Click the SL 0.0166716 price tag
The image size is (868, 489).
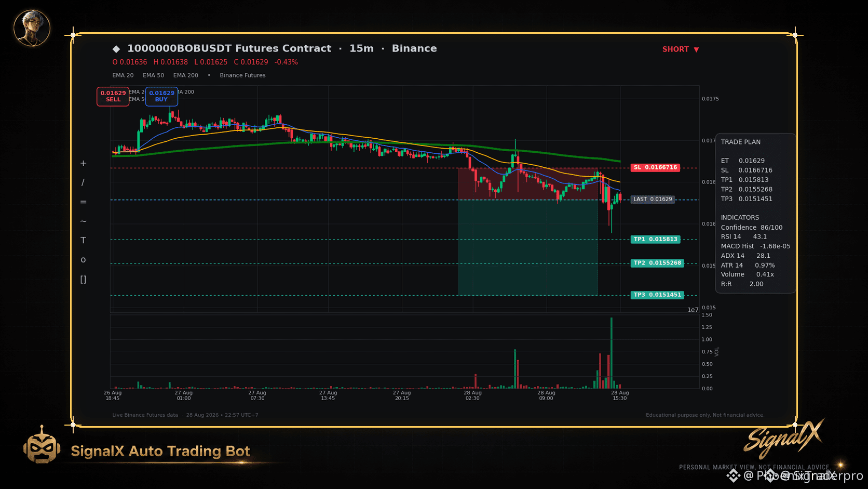[655, 167]
